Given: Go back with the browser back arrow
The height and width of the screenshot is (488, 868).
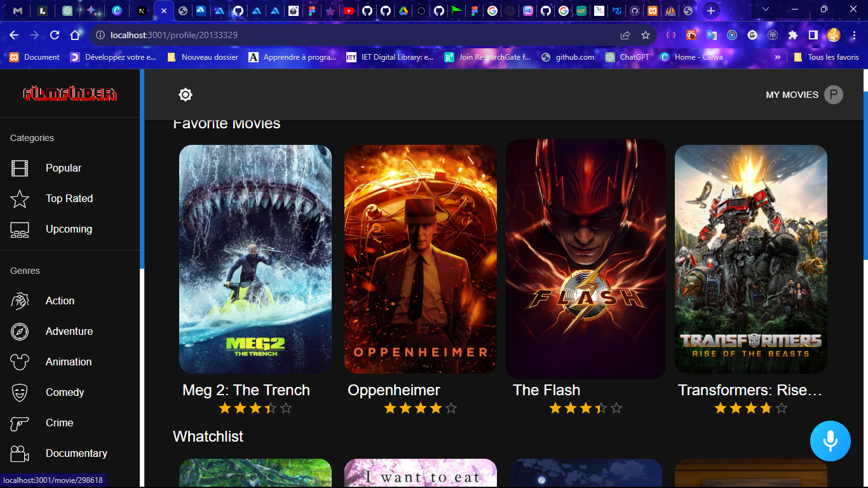Looking at the screenshot, I should pos(14,36).
